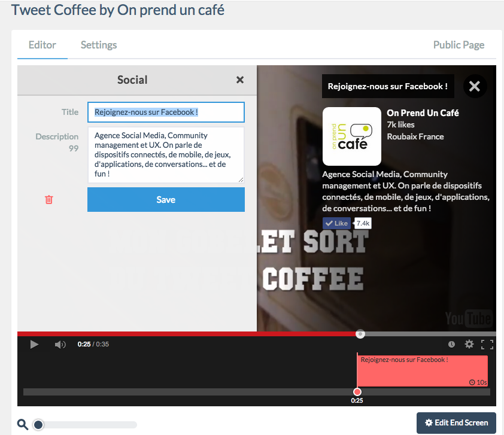Image resolution: width=504 pixels, height=435 pixels.
Task: Select the red Rejoignez-nous timeline block
Action: click(422, 371)
